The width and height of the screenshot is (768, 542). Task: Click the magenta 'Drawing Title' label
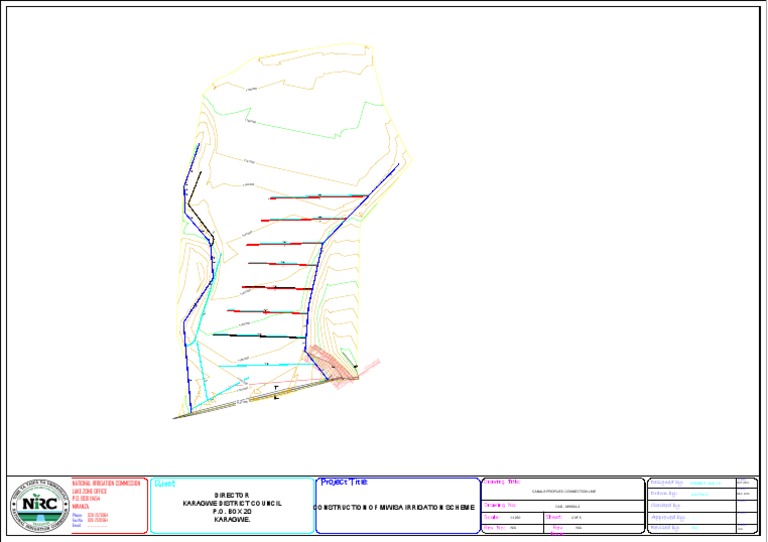(x=502, y=482)
